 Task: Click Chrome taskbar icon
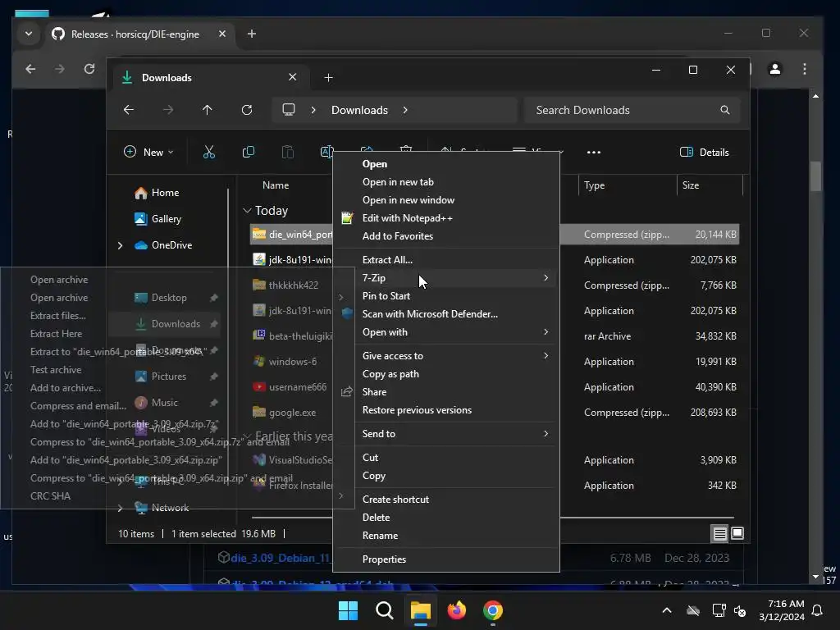point(493,610)
